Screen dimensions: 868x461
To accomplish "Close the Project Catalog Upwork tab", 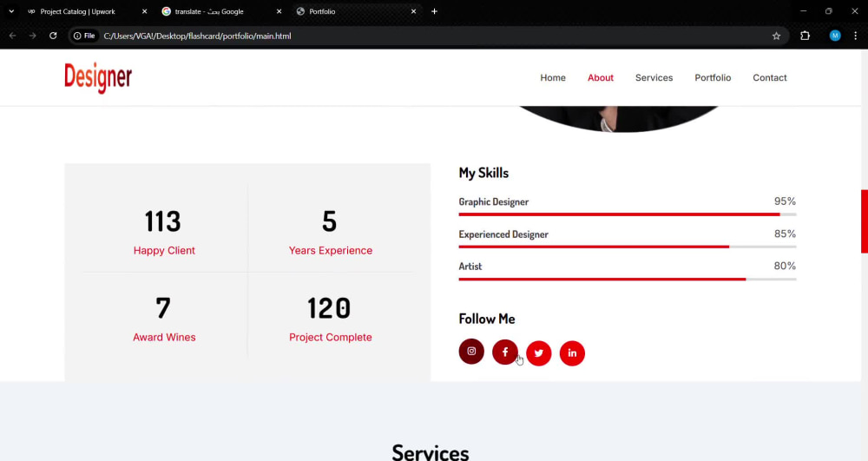I will click(x=144, y=11).
